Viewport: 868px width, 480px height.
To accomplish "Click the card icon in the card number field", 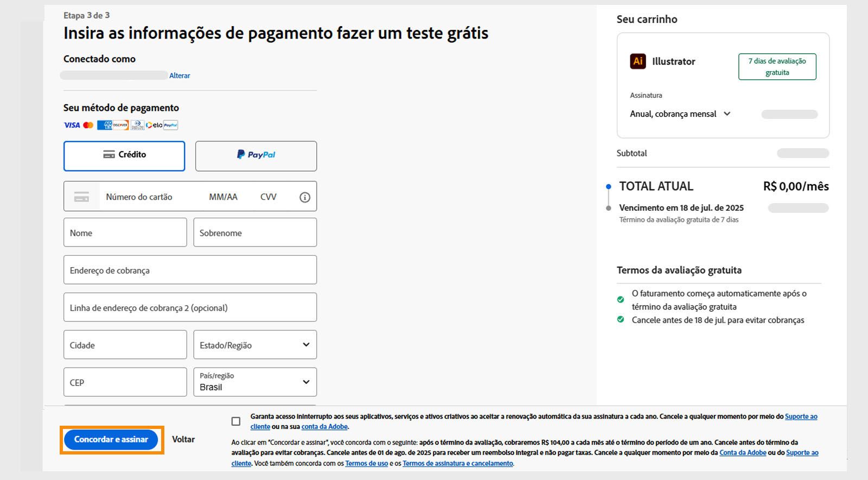I will 81,197.
